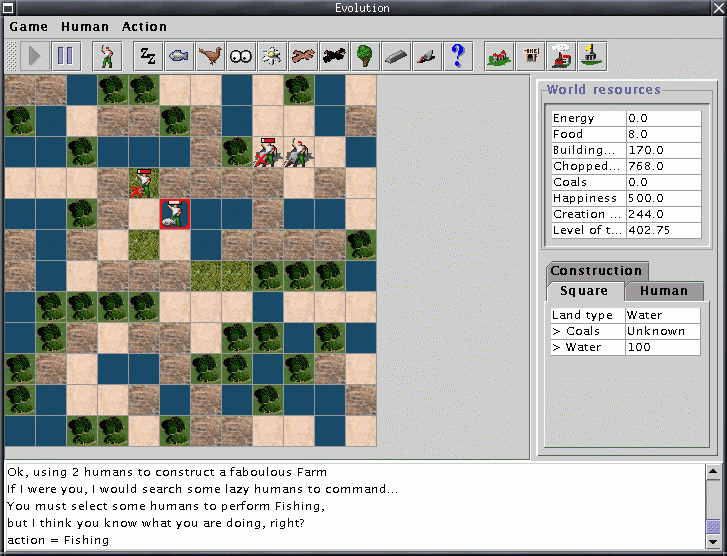
Task: Click the Square tab
Action: pos(584,291)
